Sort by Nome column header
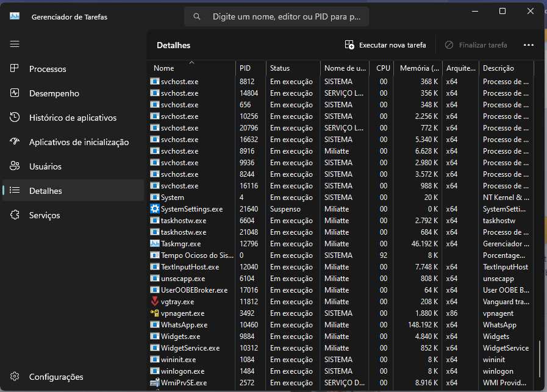The image size is (547, 392). (x=191, y=68)
